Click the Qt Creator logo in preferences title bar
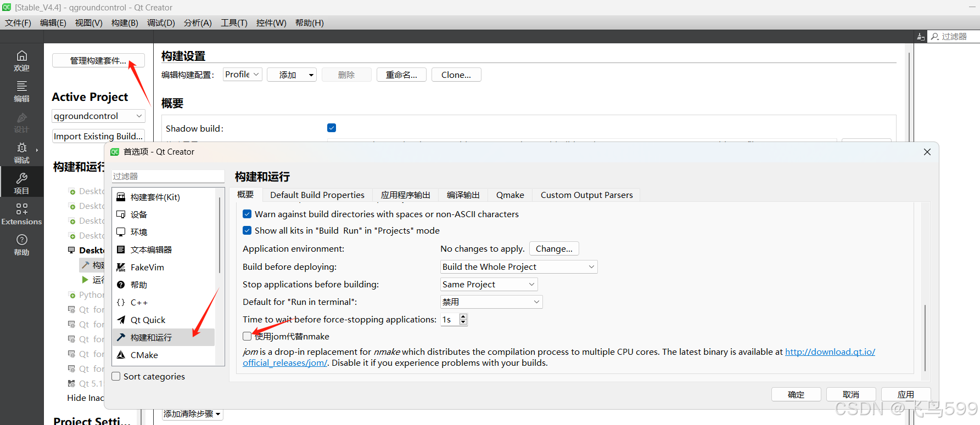Screen dimensions: 980x425 click(115, 152)
